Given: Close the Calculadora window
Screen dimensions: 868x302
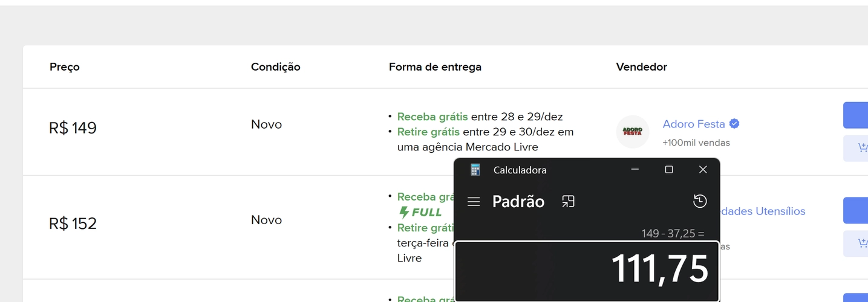Looking at the screenshot, I should (703, 170).
